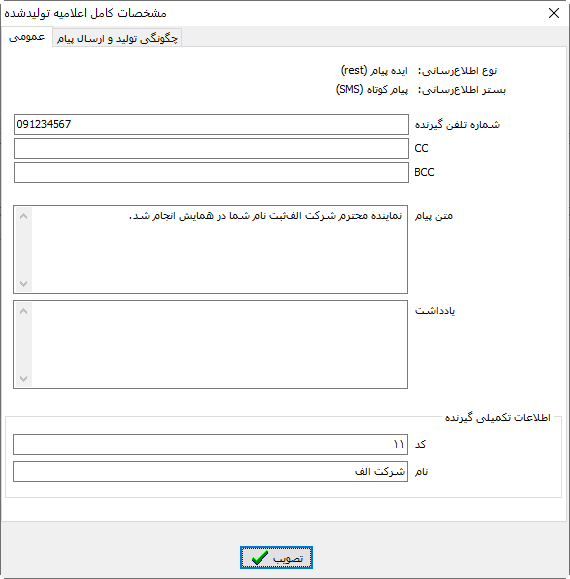The image size is (570, 579).
Task: Click up arrow of یادداشت scrollbar
Action: [x=23, y=311]
